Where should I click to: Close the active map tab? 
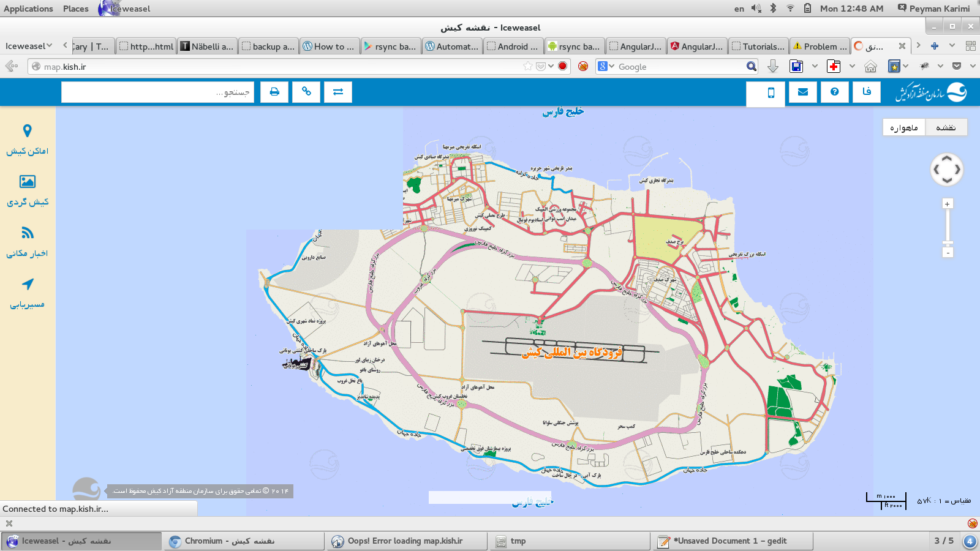(902, 46)
